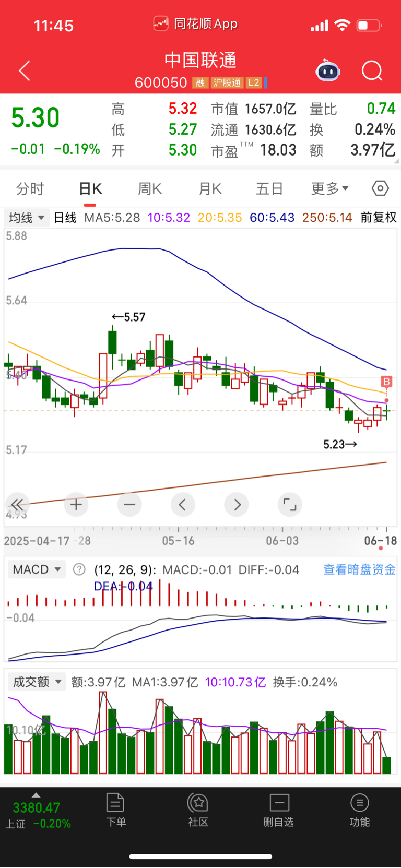Viewport: 401px width, 868px height.
Task: Tap the 5.57 high price annotation
Action: [128, 317]
